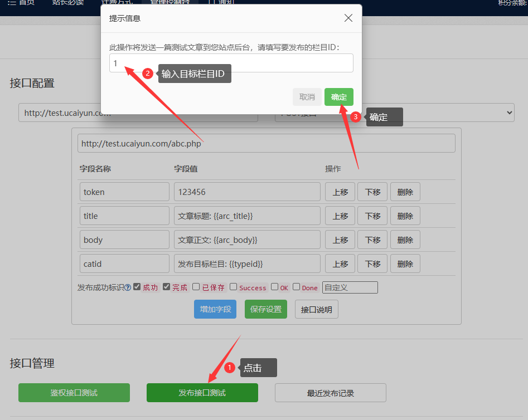This screenshot has height=420, width=528.
Task: Open the 管理控制台 tab in the top navigation
Action: (169, 2)
